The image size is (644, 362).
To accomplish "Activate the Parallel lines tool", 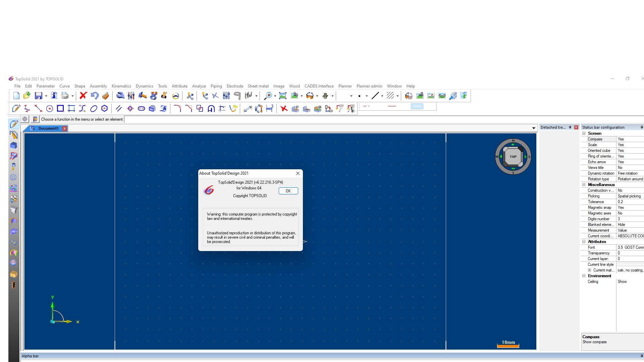I will coord(119,108).
